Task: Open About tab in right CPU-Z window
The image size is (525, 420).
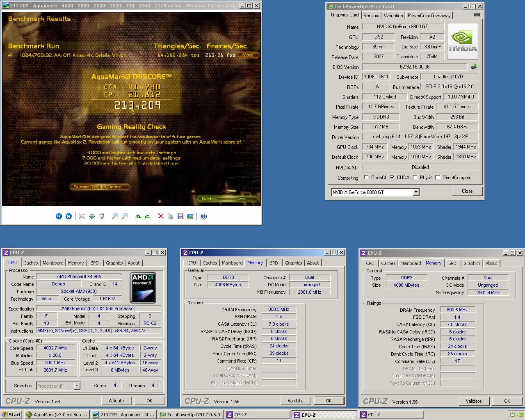Action: click(x=491, y=263)
